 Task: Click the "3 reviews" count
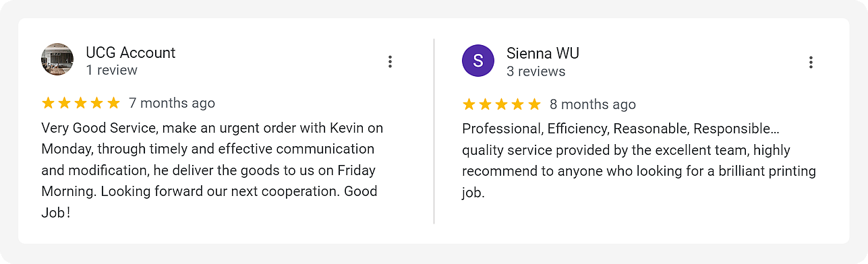pyautogui.click(x=536, y=71)
